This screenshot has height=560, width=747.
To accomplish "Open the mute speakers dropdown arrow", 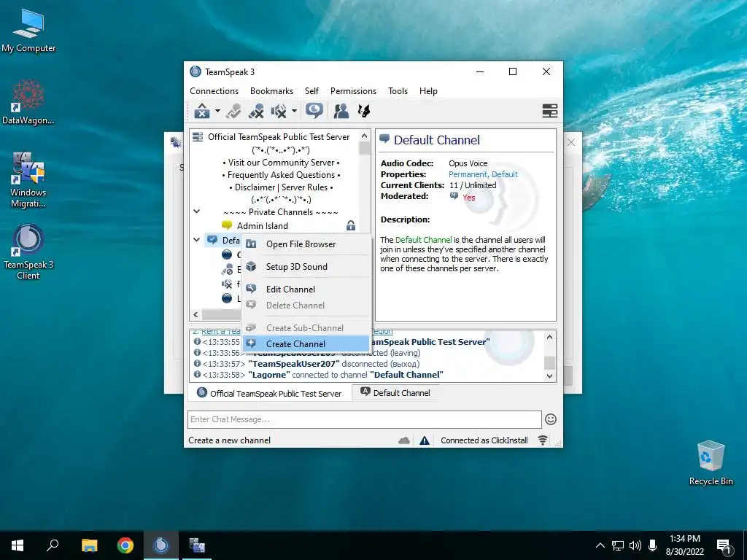I will point(294,111).
